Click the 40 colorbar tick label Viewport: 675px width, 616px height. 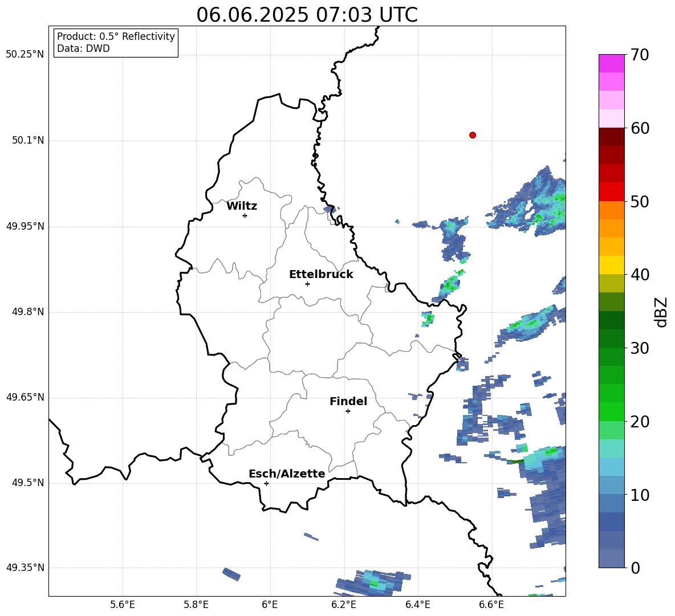640,275
